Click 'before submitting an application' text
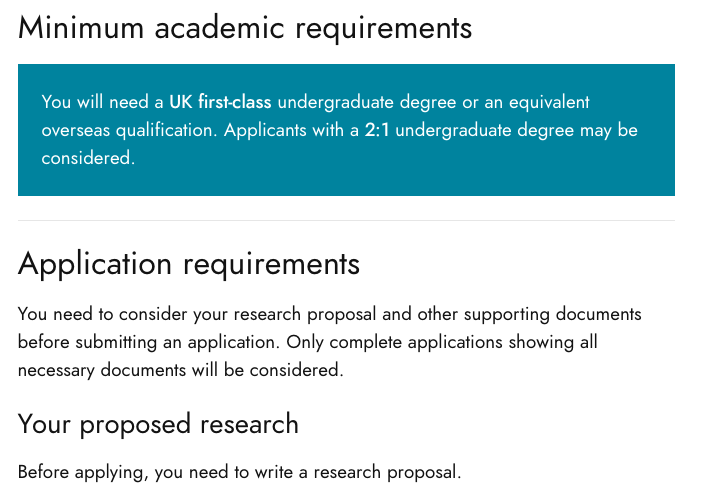704x497 pixels. (x=149, y=342)
